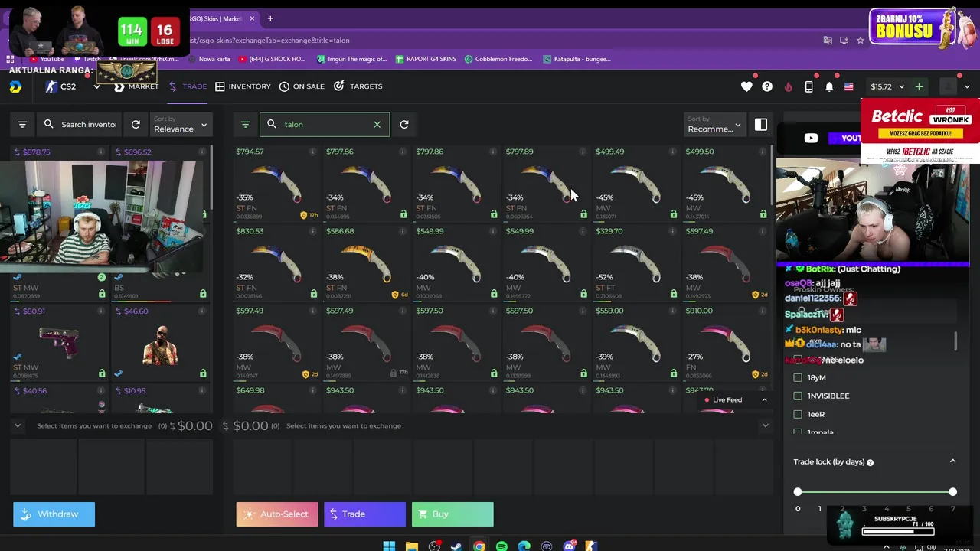Viewport: 980px width, 551px height.
Task: Open the Targets tab
Action: [358, 86]
